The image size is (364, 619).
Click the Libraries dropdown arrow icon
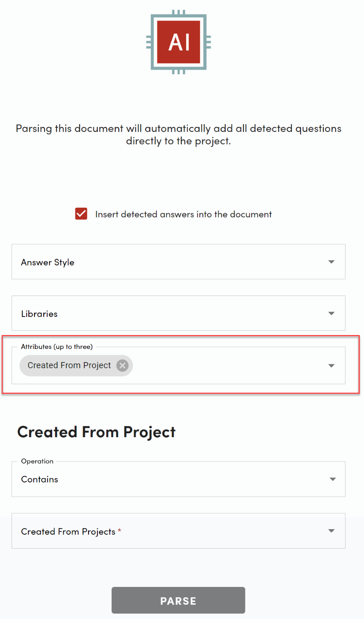pos(331,313)
